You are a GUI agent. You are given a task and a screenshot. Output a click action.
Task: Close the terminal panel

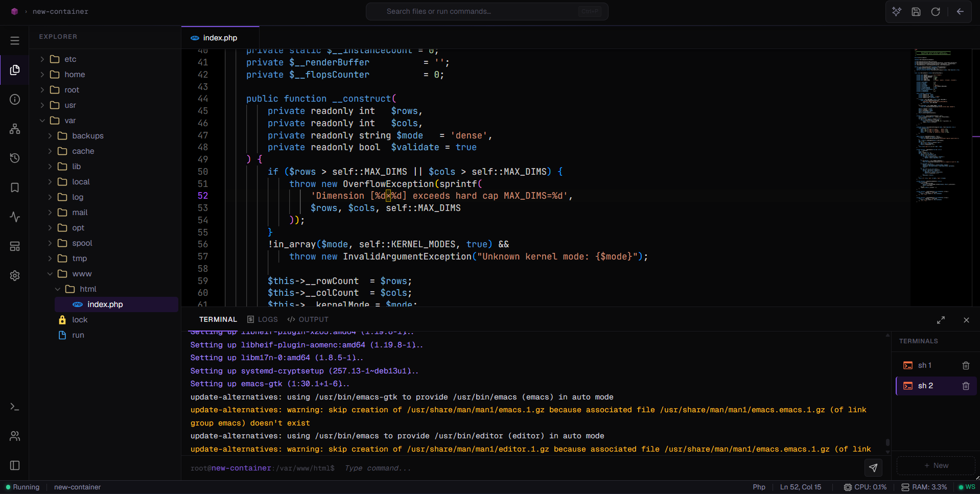coord(966,320)
